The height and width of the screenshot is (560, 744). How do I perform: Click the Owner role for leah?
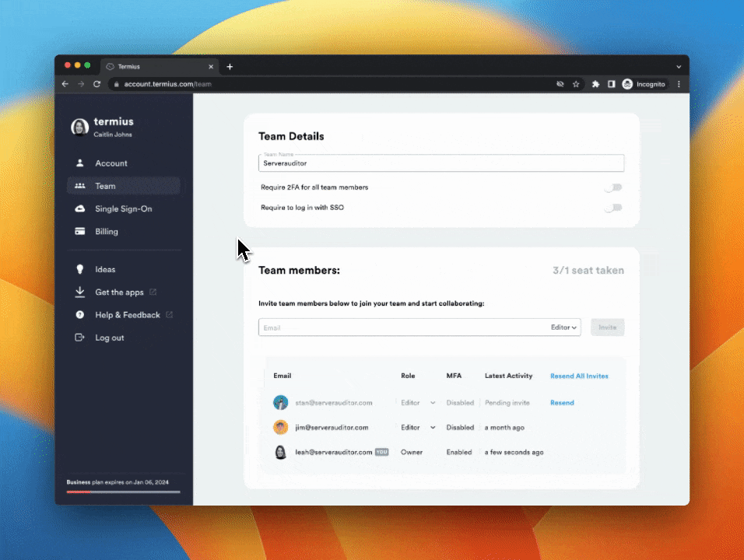(x=412, y=452)
